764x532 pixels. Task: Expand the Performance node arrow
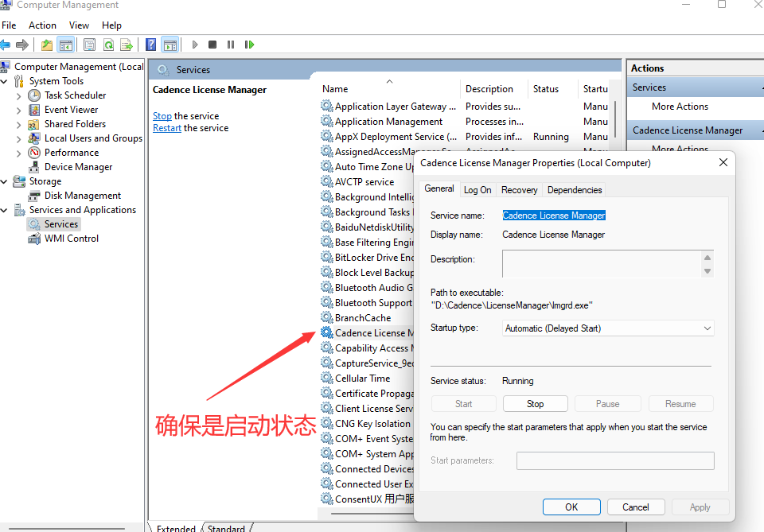(x=18, y=153)
